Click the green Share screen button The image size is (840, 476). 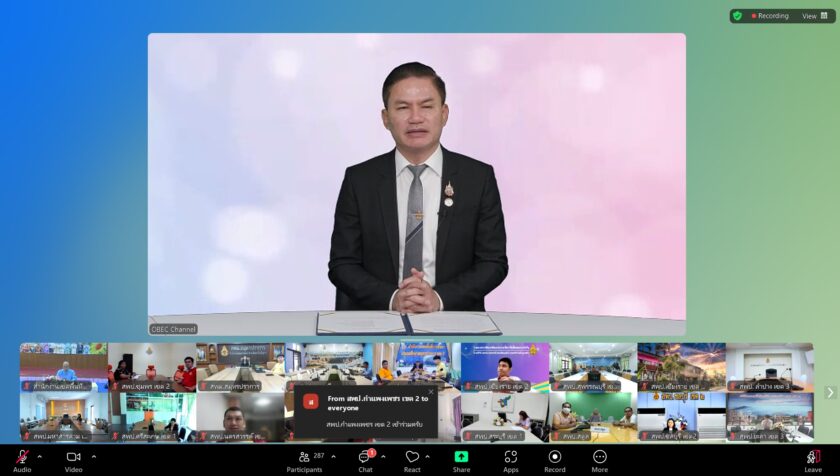coord(461,458)
